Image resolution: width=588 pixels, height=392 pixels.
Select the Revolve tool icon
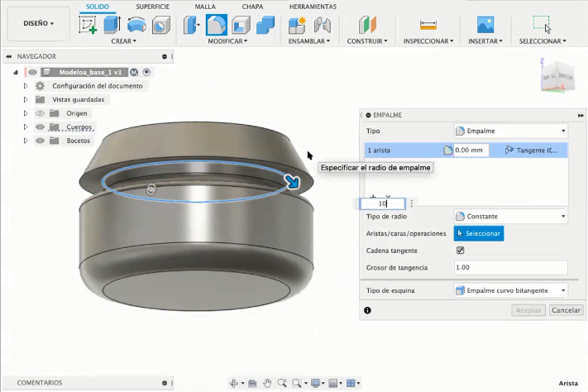[x=136, y=25]
